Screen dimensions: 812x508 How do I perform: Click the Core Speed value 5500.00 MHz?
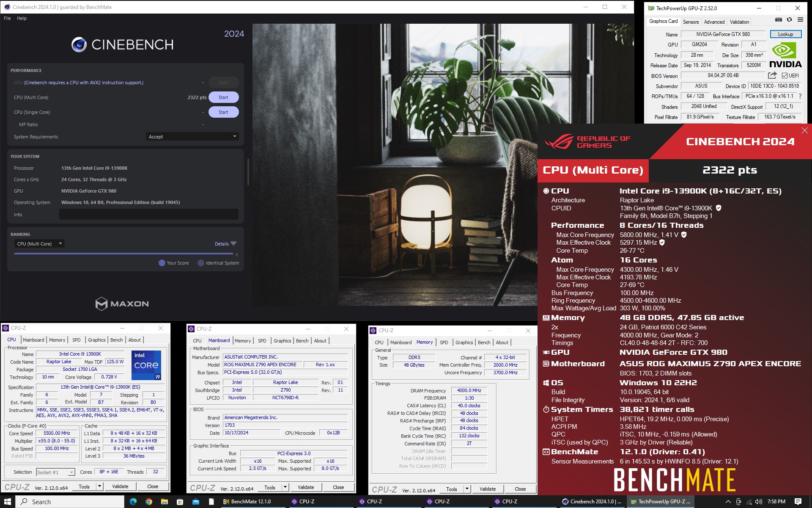pyautogui.click(x=57, y=433)
